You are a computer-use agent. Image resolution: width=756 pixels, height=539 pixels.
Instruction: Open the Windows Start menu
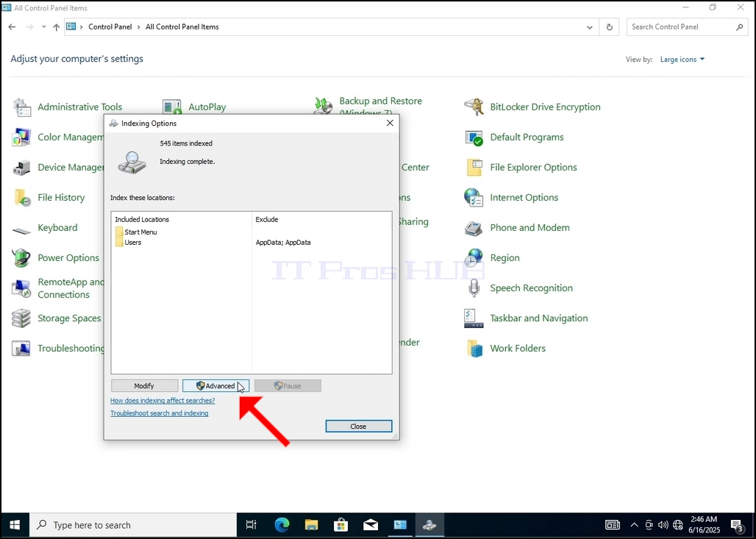pyautogui.click(x=15, y=525)
